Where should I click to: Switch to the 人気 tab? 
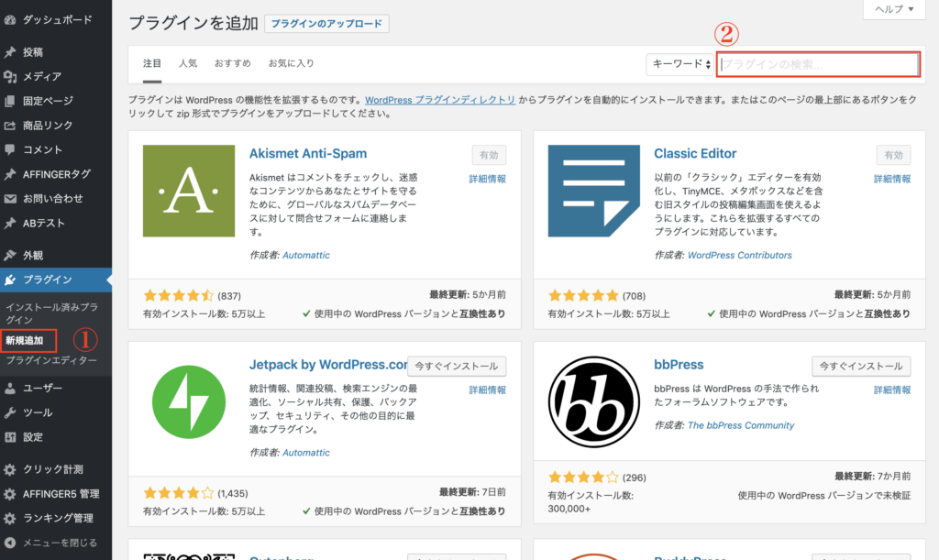point(188,64)
